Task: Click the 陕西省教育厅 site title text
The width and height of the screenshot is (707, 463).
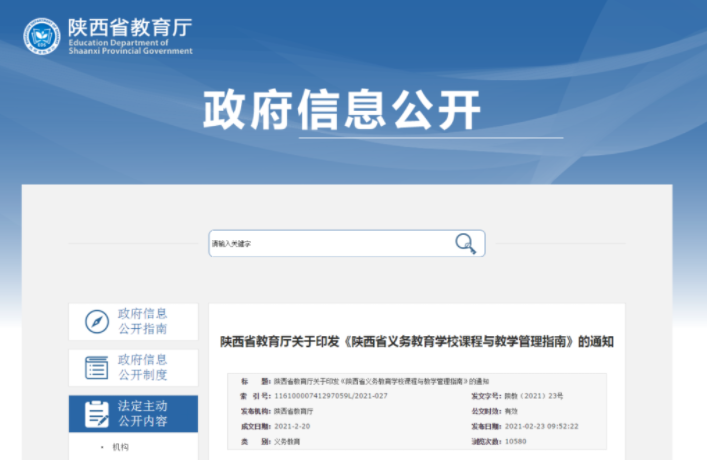Action: point(131,26)
